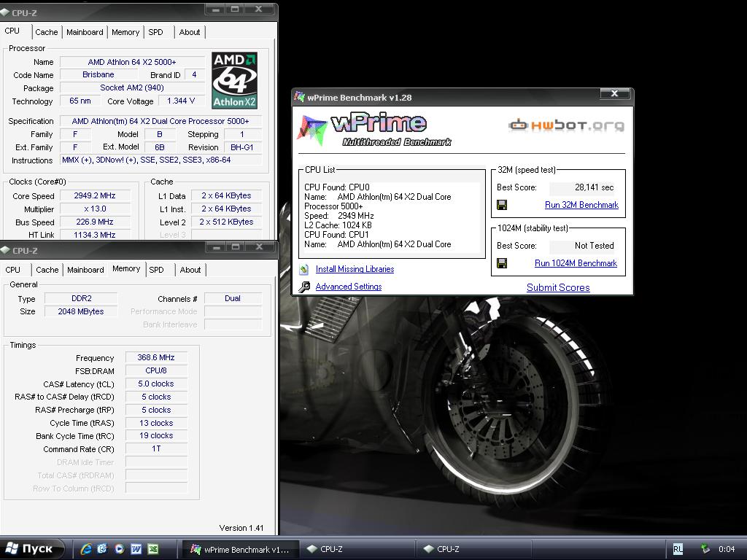This screenshot has height=560, width=747.
Task: Click the upper CPU-Z title bar icon
Action: 5,12
